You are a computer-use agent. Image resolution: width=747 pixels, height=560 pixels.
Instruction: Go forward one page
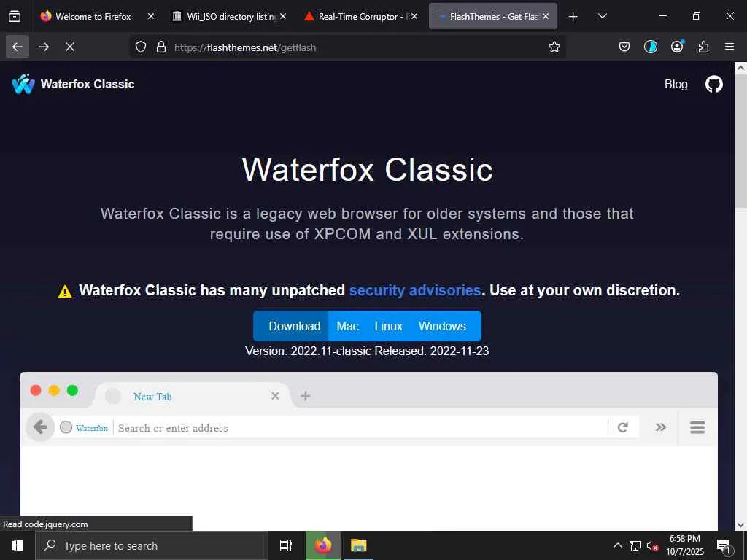pos(44,47)
